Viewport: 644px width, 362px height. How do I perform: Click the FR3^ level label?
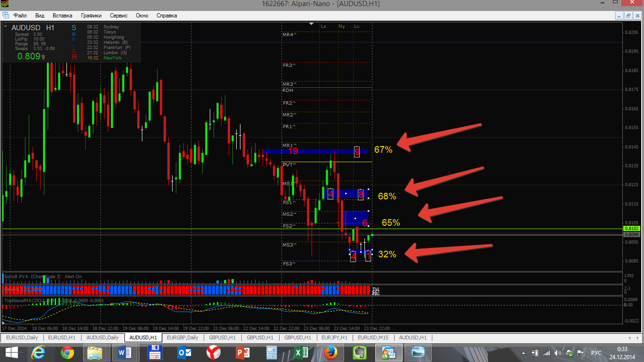(x=289, y=65)
